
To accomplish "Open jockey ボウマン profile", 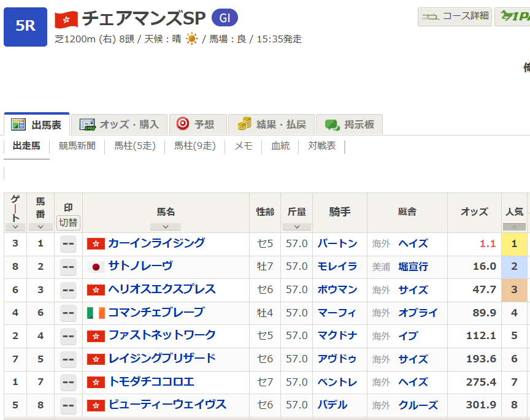I will pyautogui.click(x=337, y=289).
